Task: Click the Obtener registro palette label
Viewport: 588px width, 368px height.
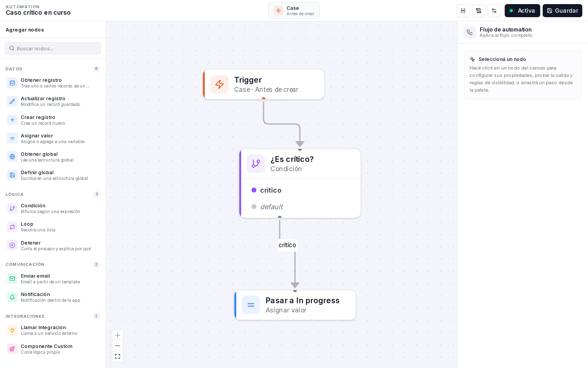Action: [41, 80]
